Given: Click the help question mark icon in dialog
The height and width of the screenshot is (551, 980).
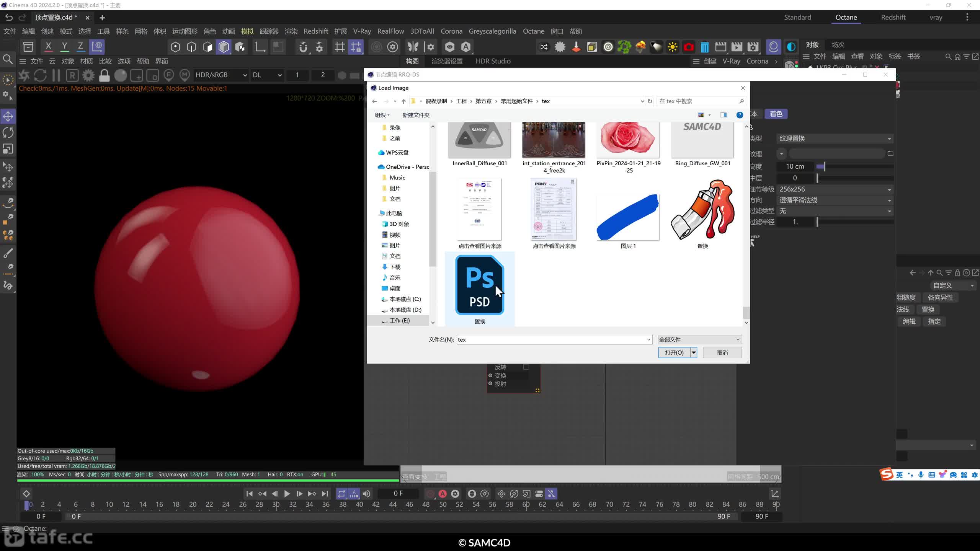Looking at the screenshot, I should 740,115.
